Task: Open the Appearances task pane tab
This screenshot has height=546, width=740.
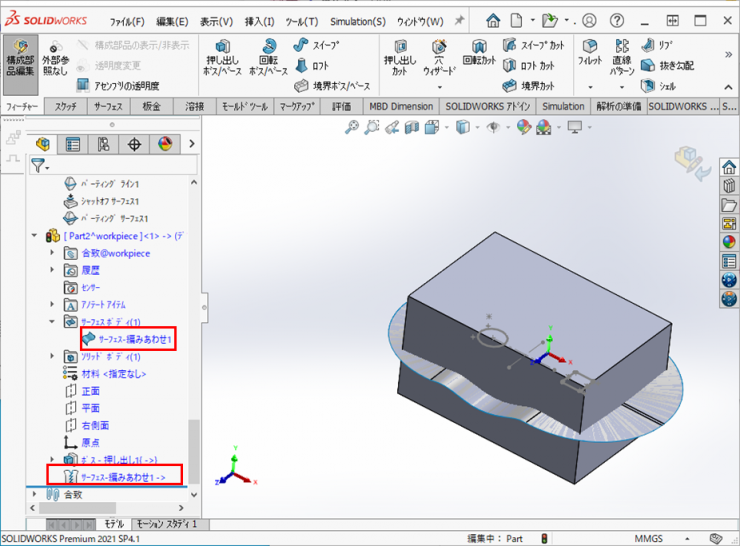Action: (729, 241)
